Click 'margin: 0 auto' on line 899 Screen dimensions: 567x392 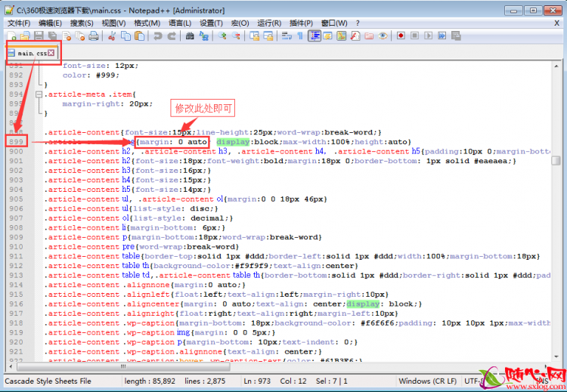tap(174, 142)
